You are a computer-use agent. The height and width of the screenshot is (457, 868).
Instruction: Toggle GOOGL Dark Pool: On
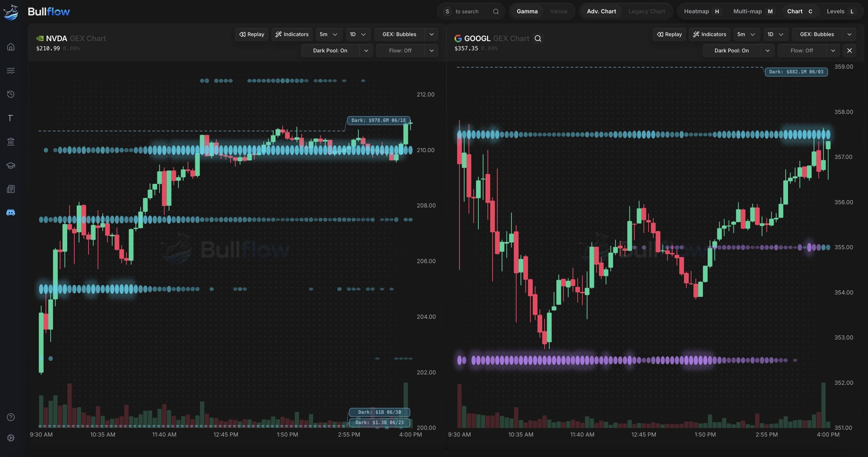point(731,51)
